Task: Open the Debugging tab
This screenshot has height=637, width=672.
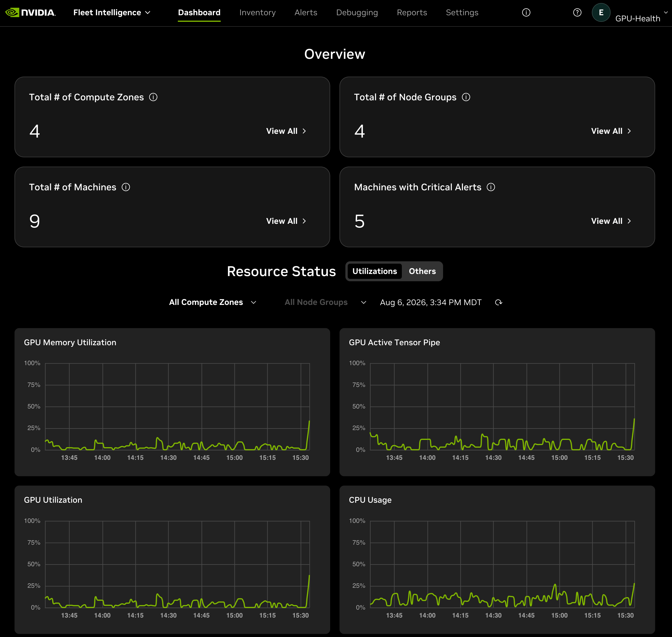Action: 357,13
